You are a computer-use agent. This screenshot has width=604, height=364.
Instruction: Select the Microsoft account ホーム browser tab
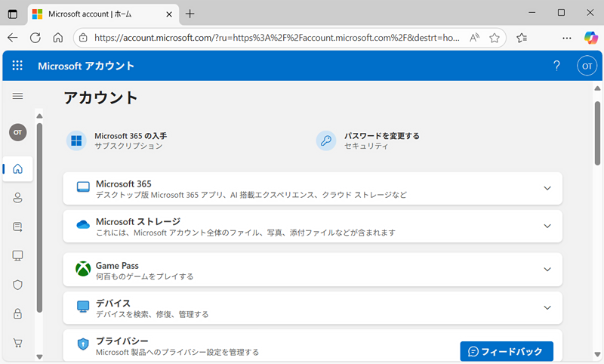coord(103,14)
